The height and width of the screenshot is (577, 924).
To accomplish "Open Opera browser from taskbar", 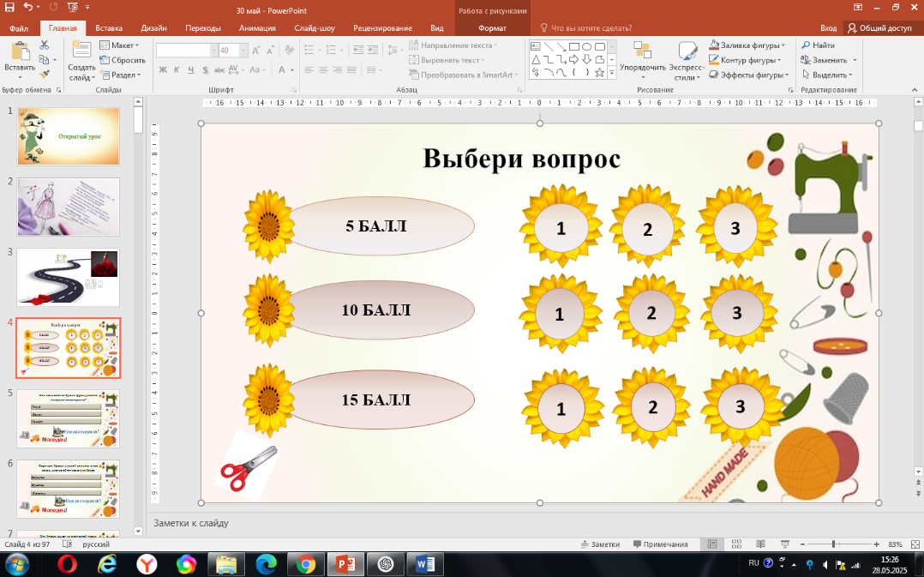I will click(67, 565).
